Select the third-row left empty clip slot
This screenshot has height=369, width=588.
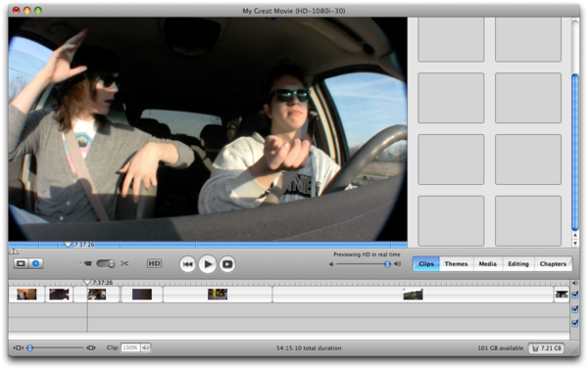pos(451,160)
